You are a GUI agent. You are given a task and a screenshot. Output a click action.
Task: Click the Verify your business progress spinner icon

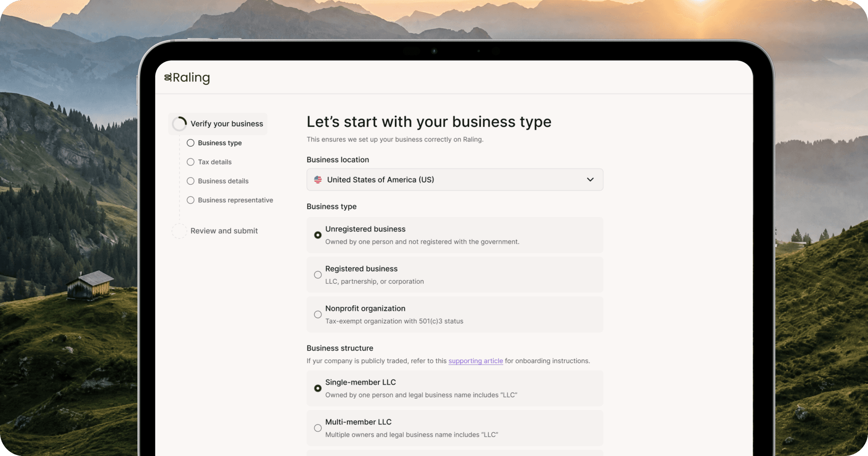click(179, 124)
